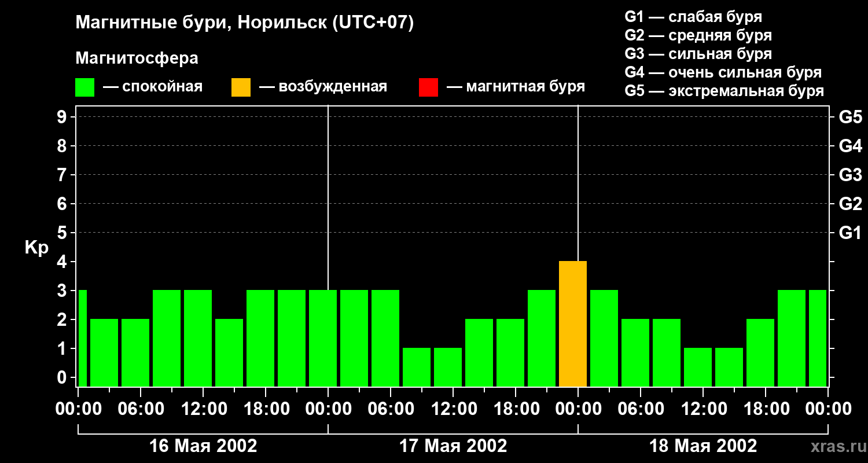
Task: Click the G4 label on the right axis
Action: [x=850, y=146]
